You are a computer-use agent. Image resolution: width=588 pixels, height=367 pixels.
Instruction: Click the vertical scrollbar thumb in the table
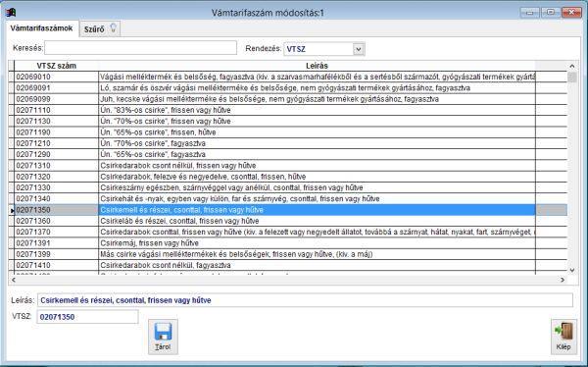coord(572,77)
